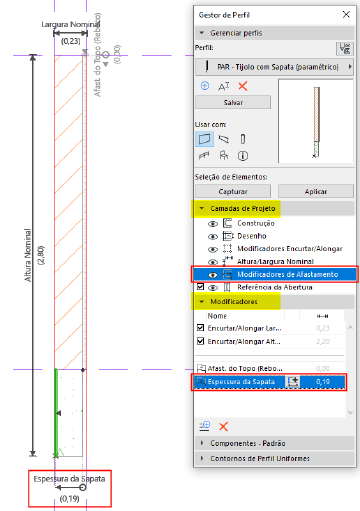Click the Capturar button
Image resolution: width=360 pixels, height=511 pixels.
point(233,191)
